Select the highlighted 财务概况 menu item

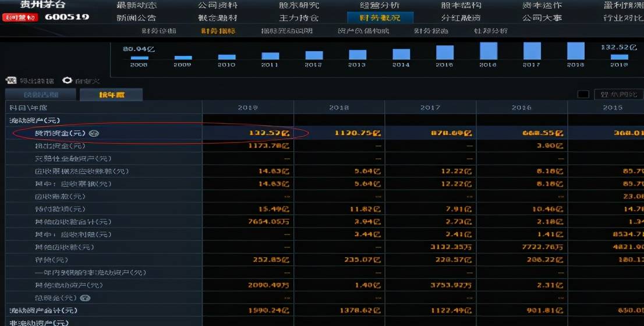[x=380, y=17]
